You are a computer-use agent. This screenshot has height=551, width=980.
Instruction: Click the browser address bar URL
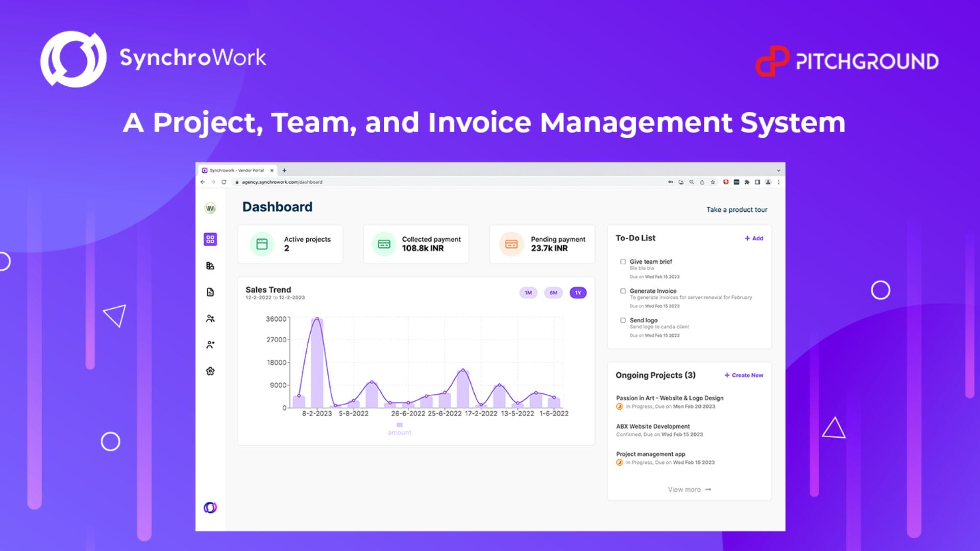point(282,182)
